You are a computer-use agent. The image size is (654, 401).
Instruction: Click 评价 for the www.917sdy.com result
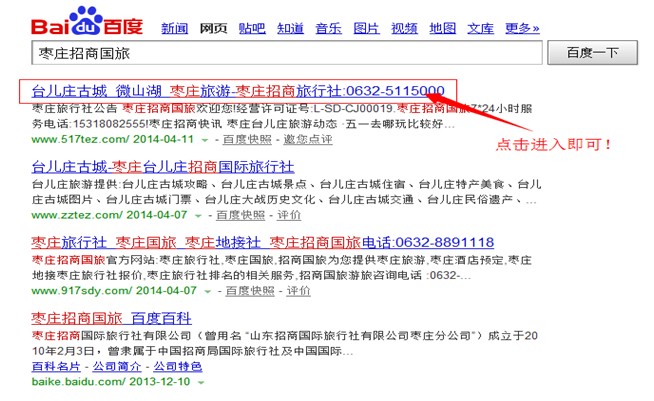[298, 290]
